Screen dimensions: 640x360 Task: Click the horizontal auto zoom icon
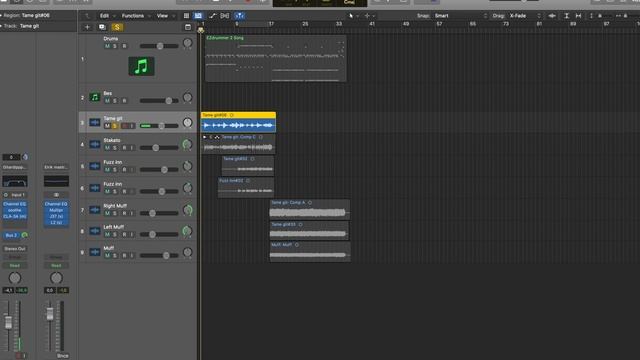tap(578, 16)
